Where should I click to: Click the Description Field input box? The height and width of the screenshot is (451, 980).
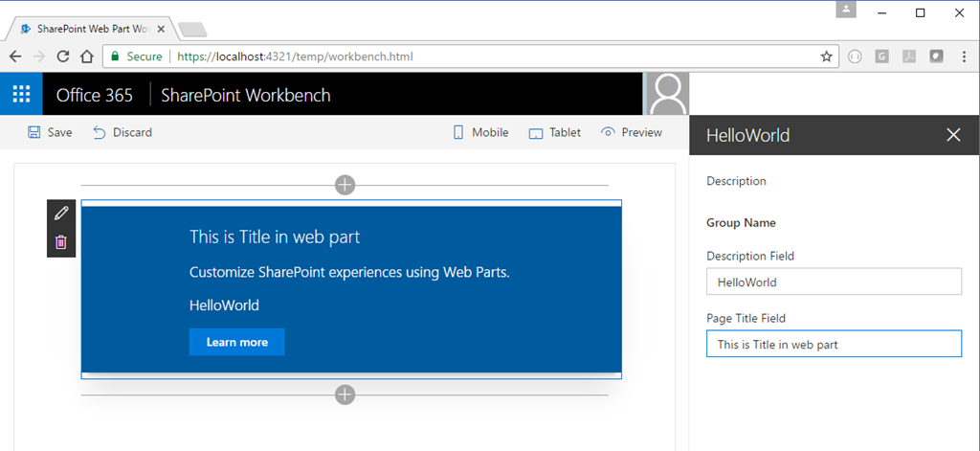[x=834, y=282]
